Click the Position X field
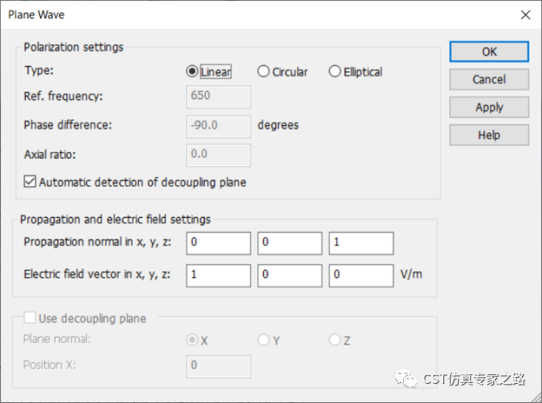 (218, 366)
